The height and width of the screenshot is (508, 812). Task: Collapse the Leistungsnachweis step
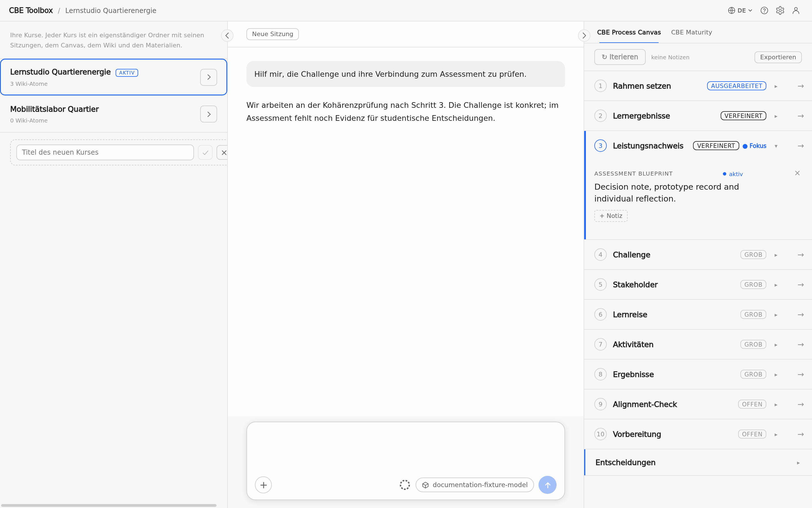click(776, 146)
